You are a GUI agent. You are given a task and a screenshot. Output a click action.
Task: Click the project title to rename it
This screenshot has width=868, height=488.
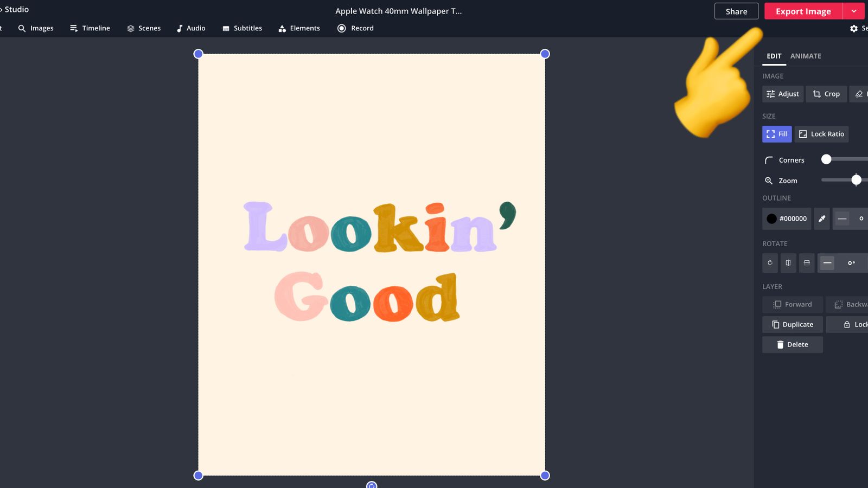pos(399,11)
